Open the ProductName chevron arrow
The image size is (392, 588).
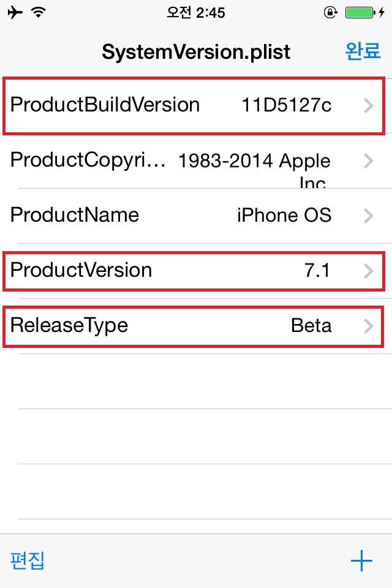[368, 216]
